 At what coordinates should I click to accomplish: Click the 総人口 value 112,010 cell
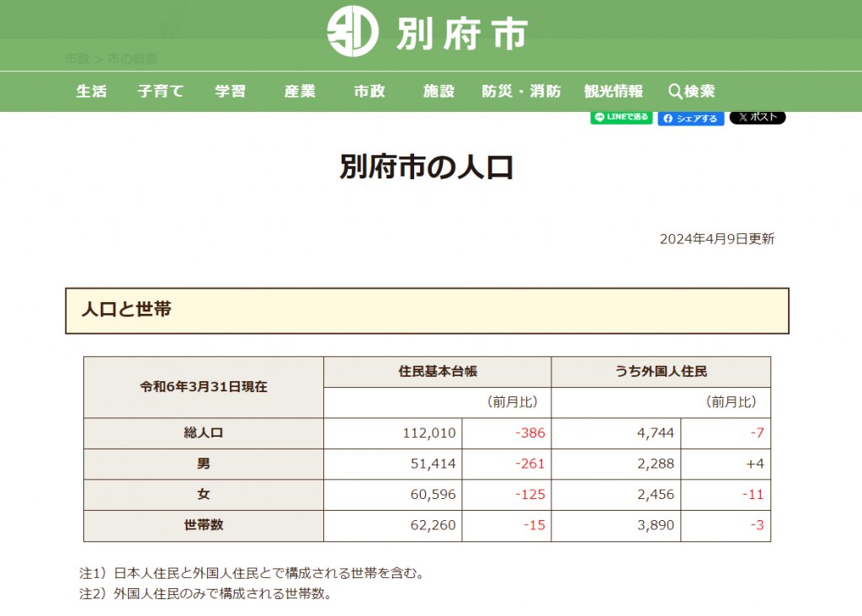coord(429,433)
